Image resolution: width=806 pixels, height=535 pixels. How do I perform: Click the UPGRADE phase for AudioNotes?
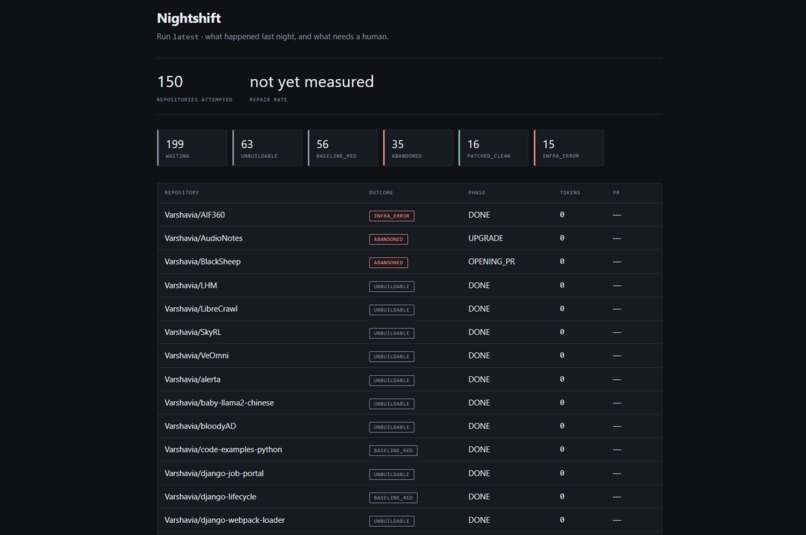486,238
